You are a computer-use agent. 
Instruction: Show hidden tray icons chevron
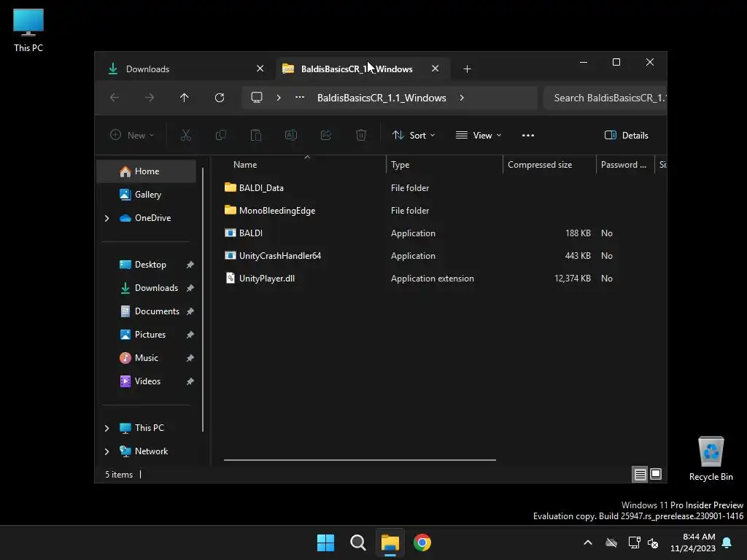point(588,542)
